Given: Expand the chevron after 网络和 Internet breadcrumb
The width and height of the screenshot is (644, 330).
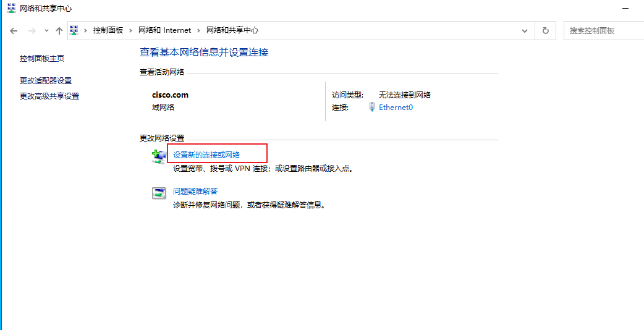Looking at the screenshot, I should click(x=198, y=30).
